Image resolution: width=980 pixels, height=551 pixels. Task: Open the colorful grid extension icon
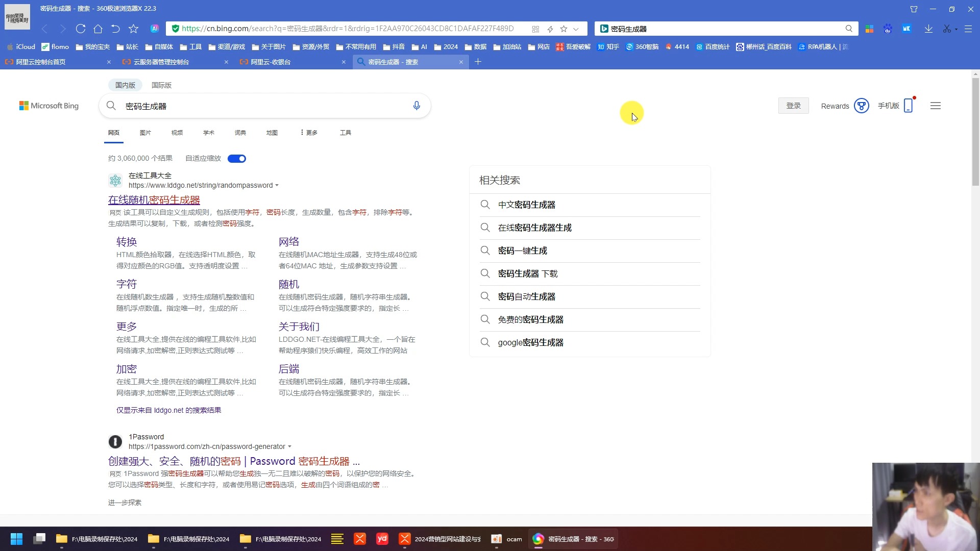pyautogui.click(x=869, y=29)
